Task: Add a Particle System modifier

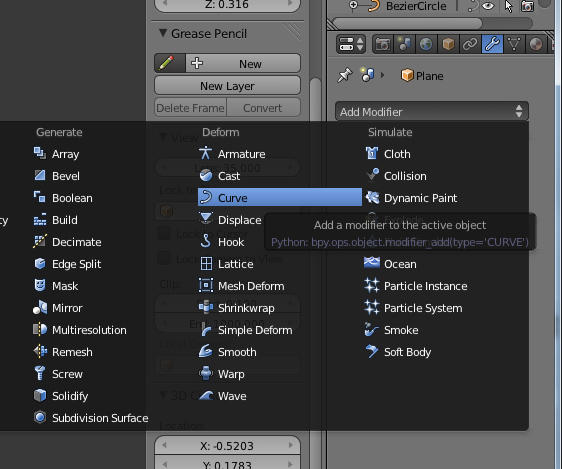Action: 414,308
